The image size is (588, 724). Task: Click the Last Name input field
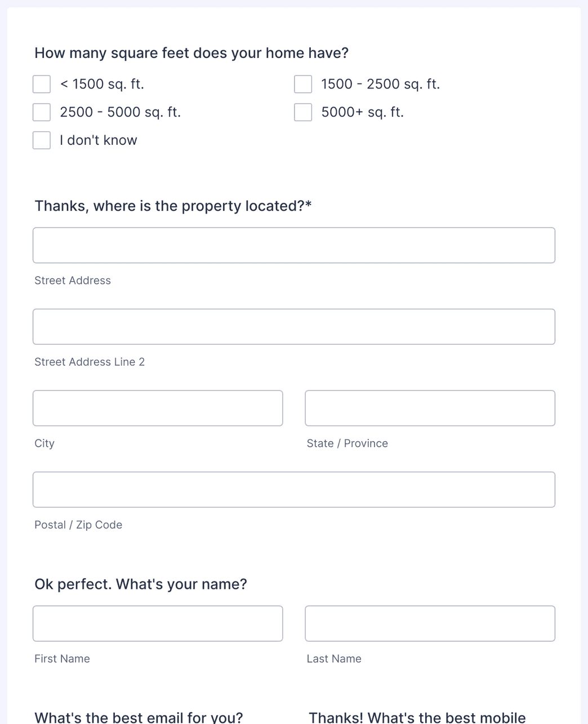430,623
